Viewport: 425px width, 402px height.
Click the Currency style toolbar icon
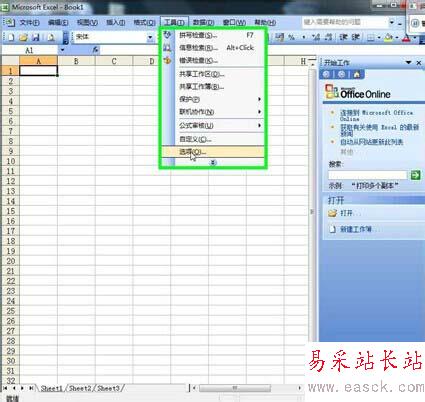click(280, 37)
